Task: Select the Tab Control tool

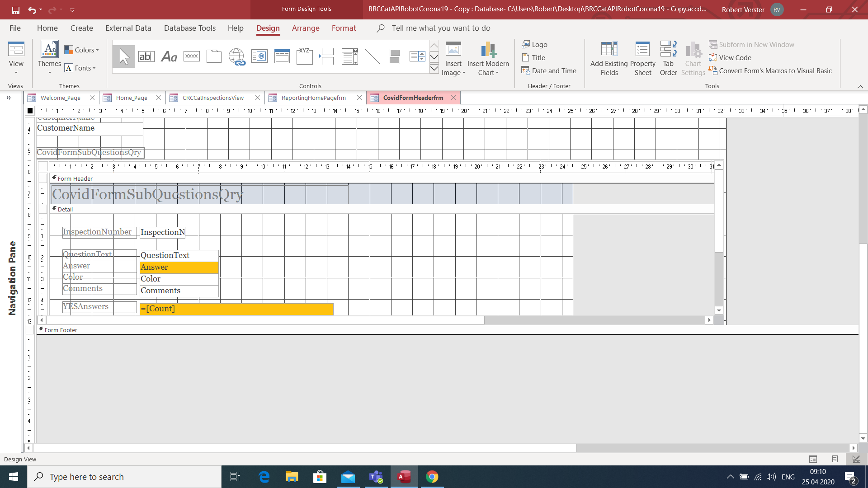Action: [214, 56]
